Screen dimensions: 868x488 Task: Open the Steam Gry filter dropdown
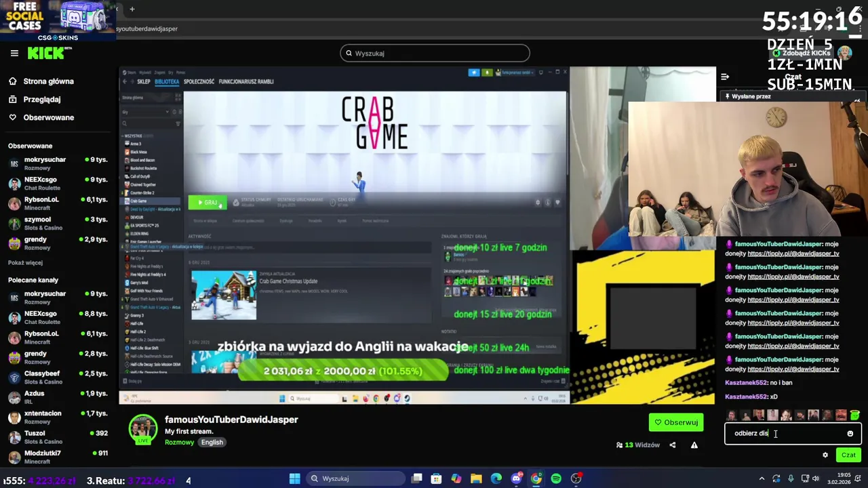(145, 112)
